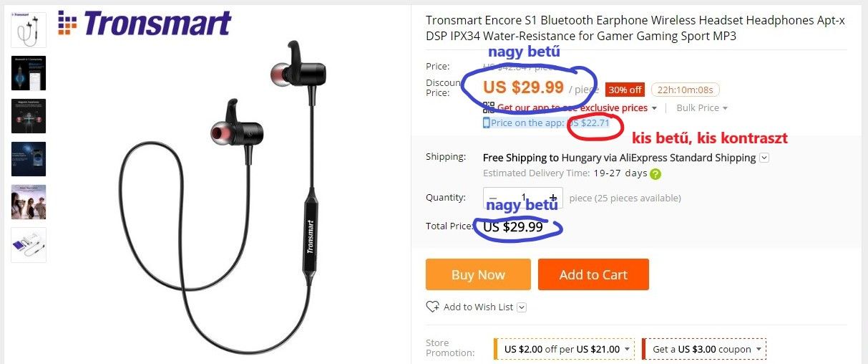Click the Add to Cart button
The height and width of the screenshot is (364, 868).
tap(593, 274)
